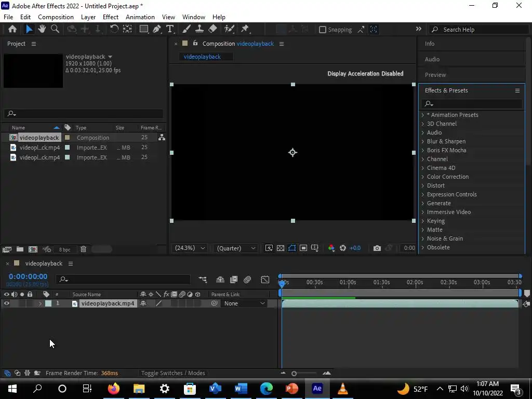532x399 pixels.
Task: Delete selected project item with trash icon
Action: [84, 249]
